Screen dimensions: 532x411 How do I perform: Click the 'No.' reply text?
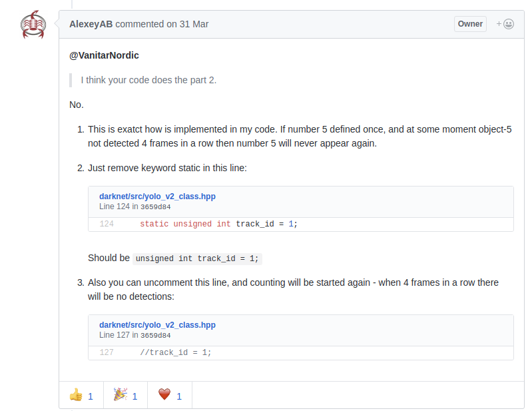(77, 105)
